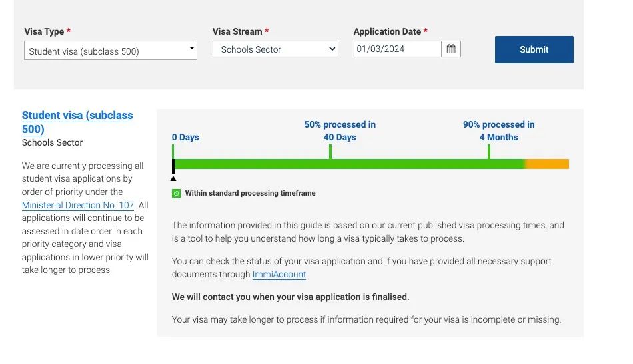The image size is (633, 364).
Task: Submit the visa processing query
Action: pyautogui.click(x=534, y=50)
